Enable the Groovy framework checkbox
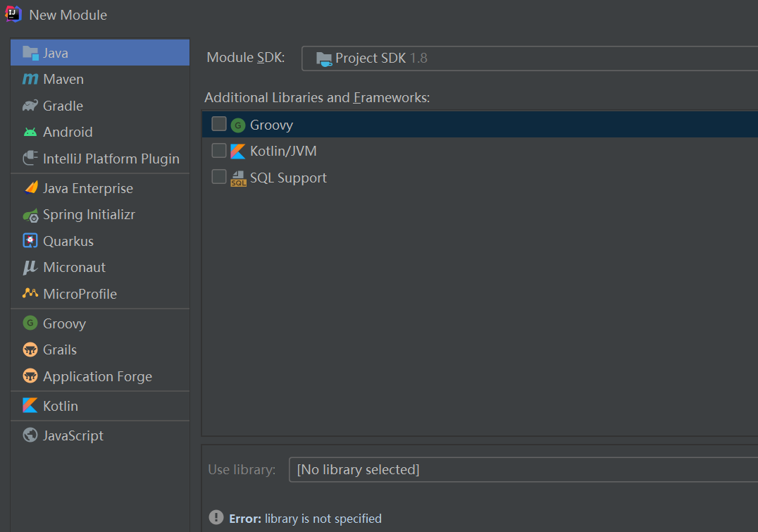 click(219, 124)
